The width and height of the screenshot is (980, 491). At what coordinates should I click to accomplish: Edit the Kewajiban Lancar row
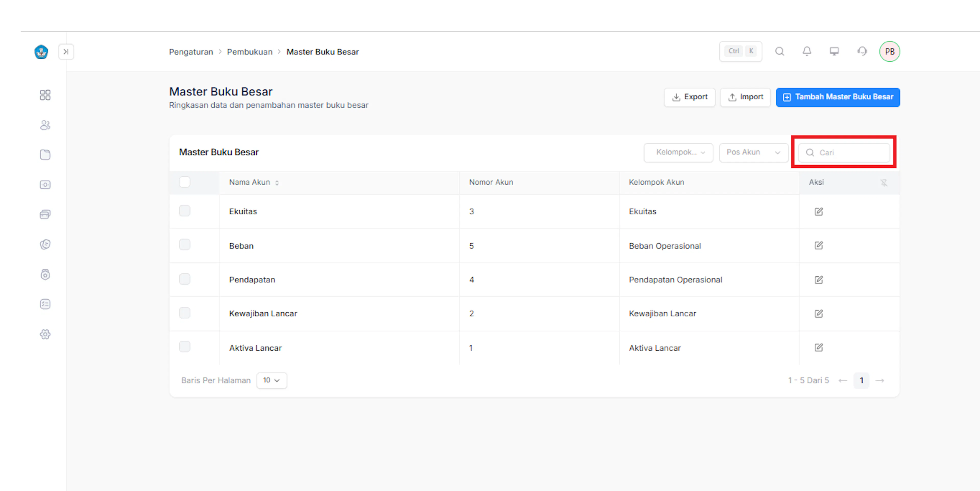pos(819,314)
